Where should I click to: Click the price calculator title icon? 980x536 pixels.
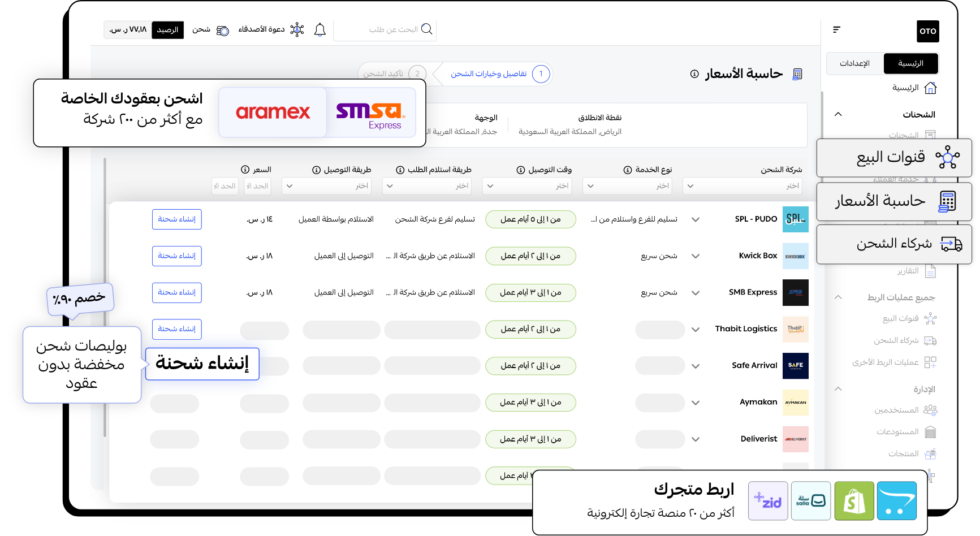[x=797, y=74]
